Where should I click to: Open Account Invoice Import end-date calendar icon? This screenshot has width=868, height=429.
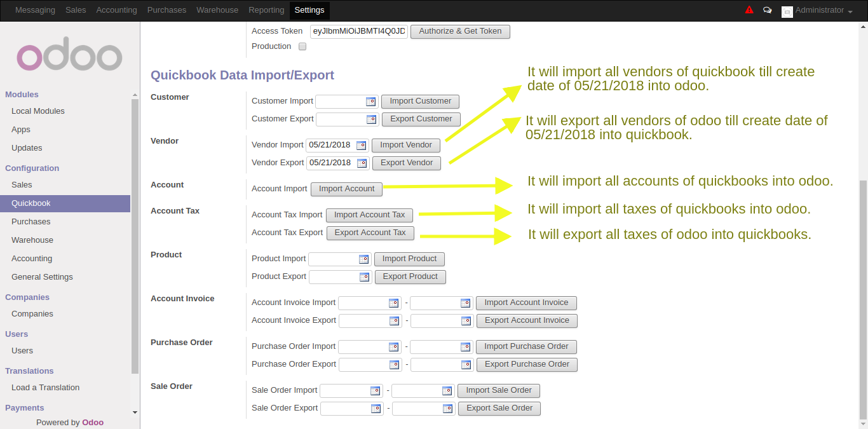pyautogui.click(x=465, y=303)
